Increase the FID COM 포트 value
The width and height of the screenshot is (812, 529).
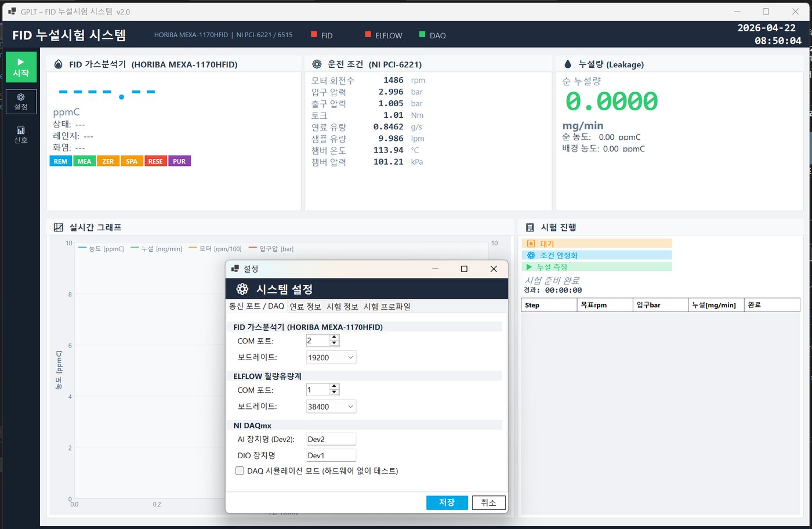tap(334, 338)
